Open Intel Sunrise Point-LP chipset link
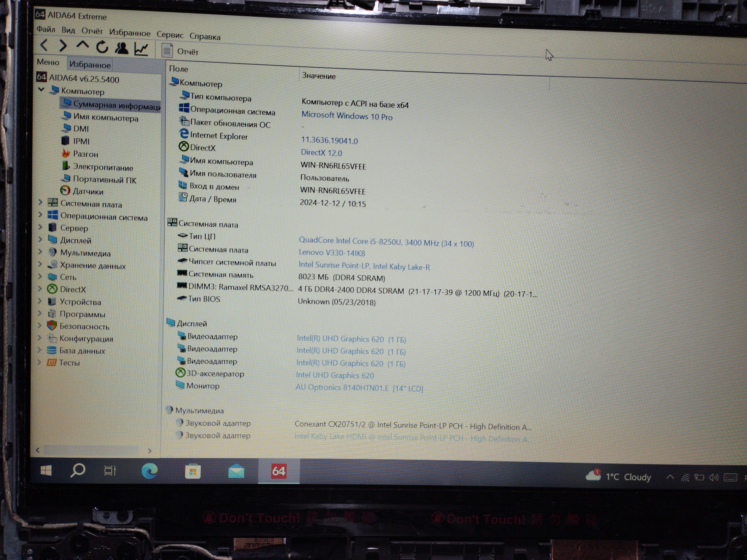Viewport: 747px width, 560px height. [364, 266]
